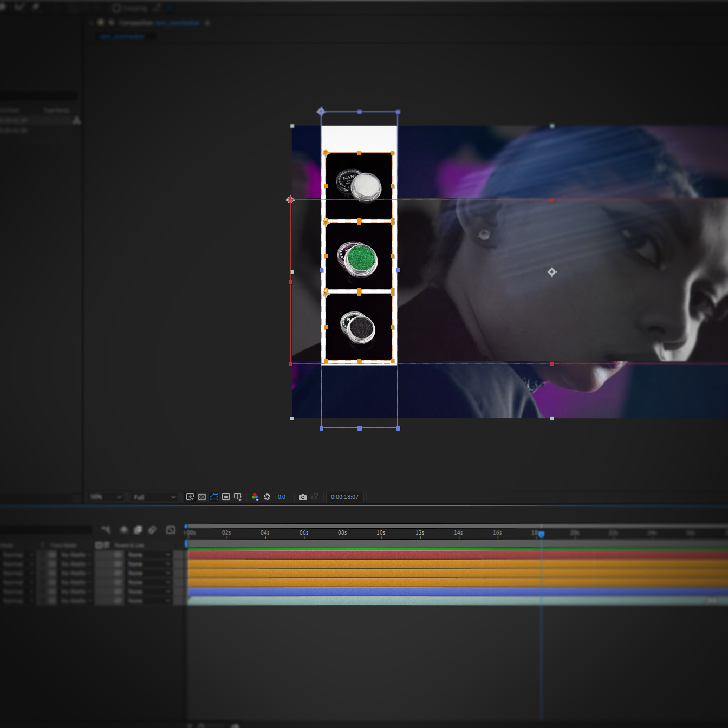Click the Reset Exposure aperture icon
728x728 pixels.
[267, 497]
